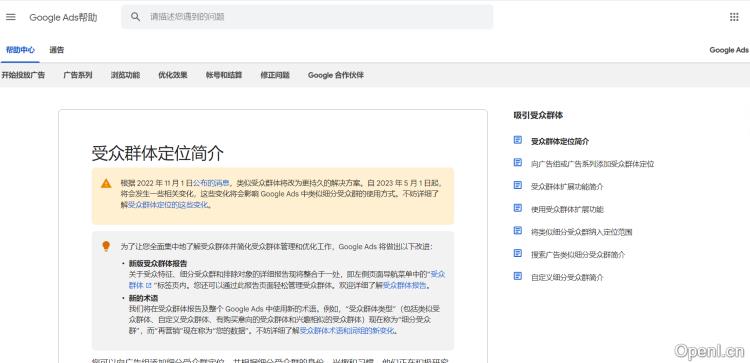Open sidebar article 使用受众群体扩展功能
Image resolution: width=750 pixels, height=363 pixels.
tap(567, 209)
